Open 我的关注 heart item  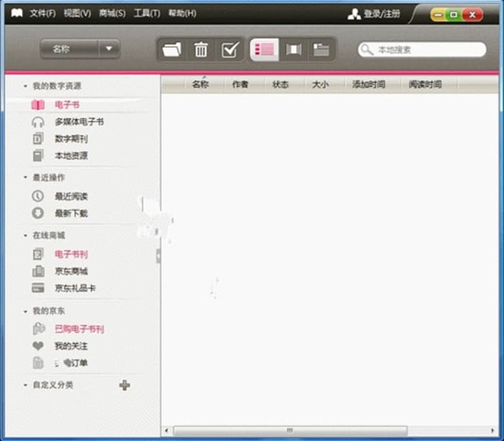pos(70,346)
